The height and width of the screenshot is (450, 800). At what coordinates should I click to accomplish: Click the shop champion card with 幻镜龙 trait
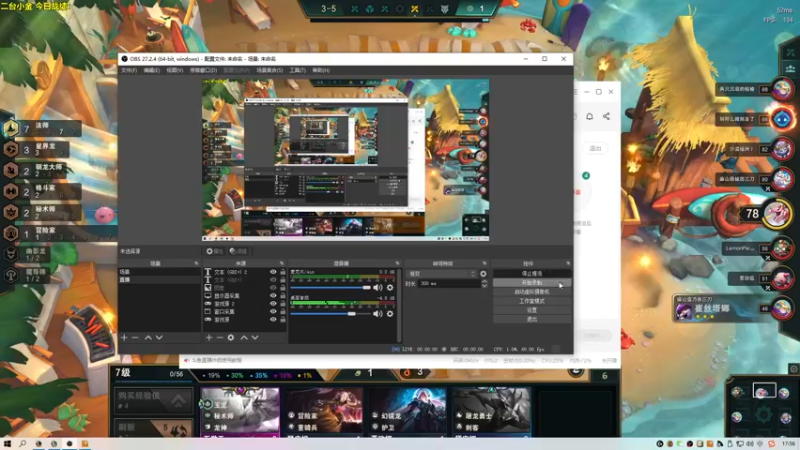coord(407,412)
